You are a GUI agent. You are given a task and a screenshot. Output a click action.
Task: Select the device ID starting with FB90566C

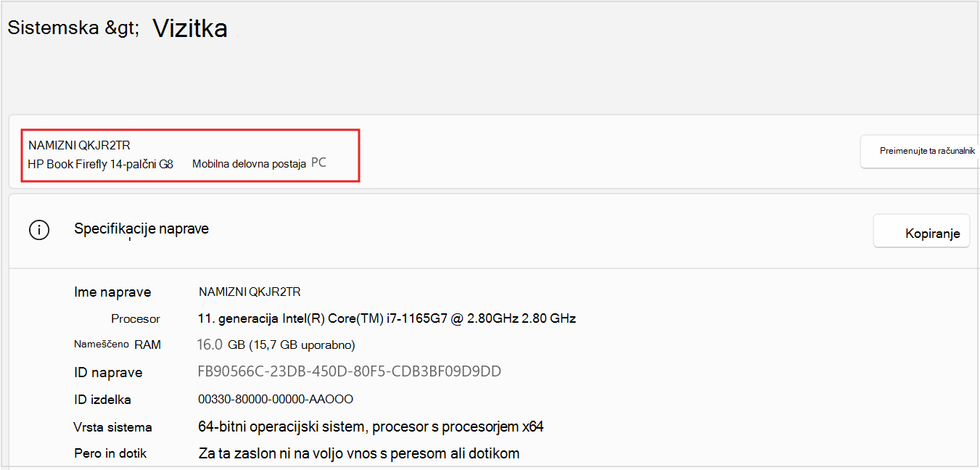pyautogui.click(x=350, y=372)
